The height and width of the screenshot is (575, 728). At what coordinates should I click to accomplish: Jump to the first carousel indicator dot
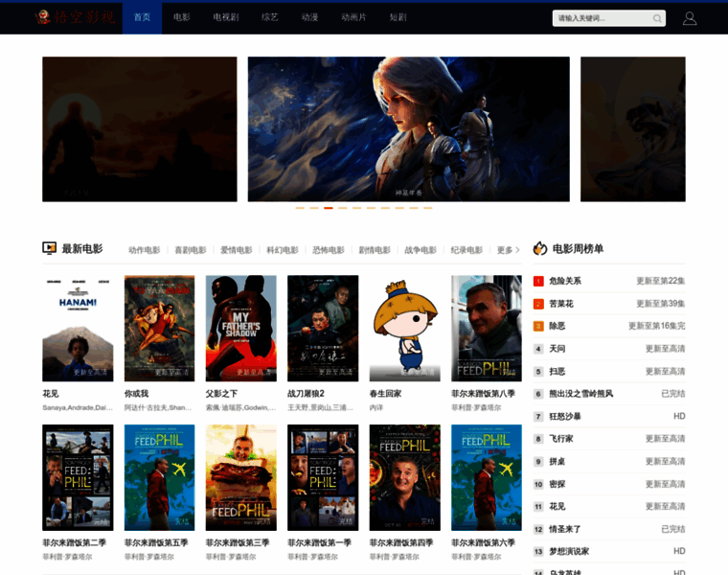[300, 207]
